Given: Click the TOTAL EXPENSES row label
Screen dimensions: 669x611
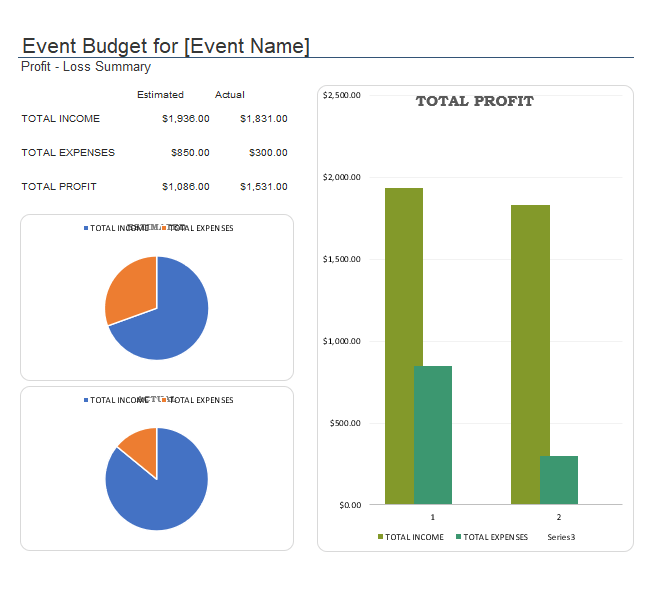Looking at the screenshot, I should point(68,153).
